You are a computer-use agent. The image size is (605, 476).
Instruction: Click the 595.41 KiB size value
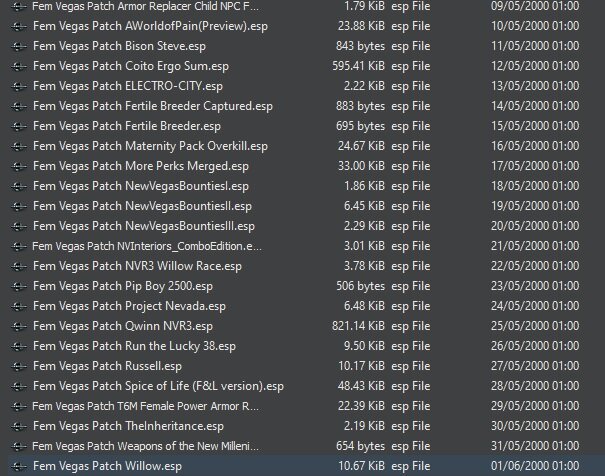pos(358,66)
